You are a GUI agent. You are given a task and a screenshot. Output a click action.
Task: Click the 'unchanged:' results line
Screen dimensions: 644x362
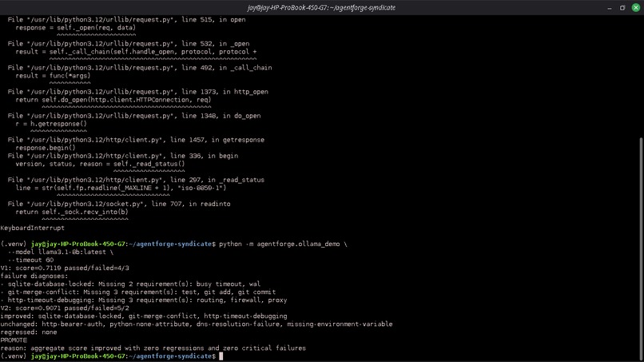click(197, 324)
